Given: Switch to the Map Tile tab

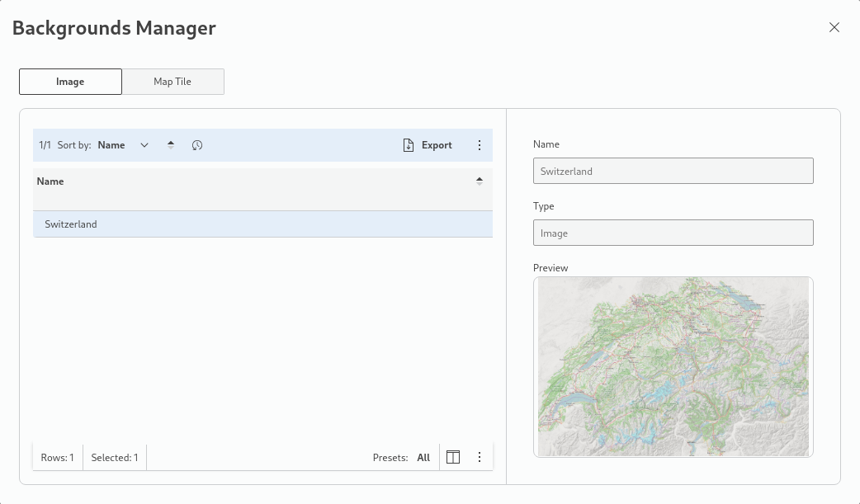Looking at the screenshot, I should click(172, 82).
